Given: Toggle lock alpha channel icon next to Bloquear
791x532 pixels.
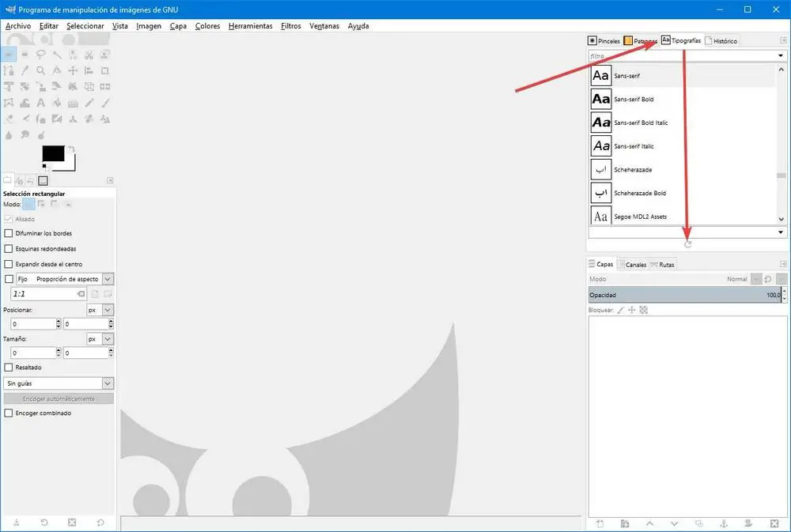Looking at the screenshot, I should tap(644, 310).
